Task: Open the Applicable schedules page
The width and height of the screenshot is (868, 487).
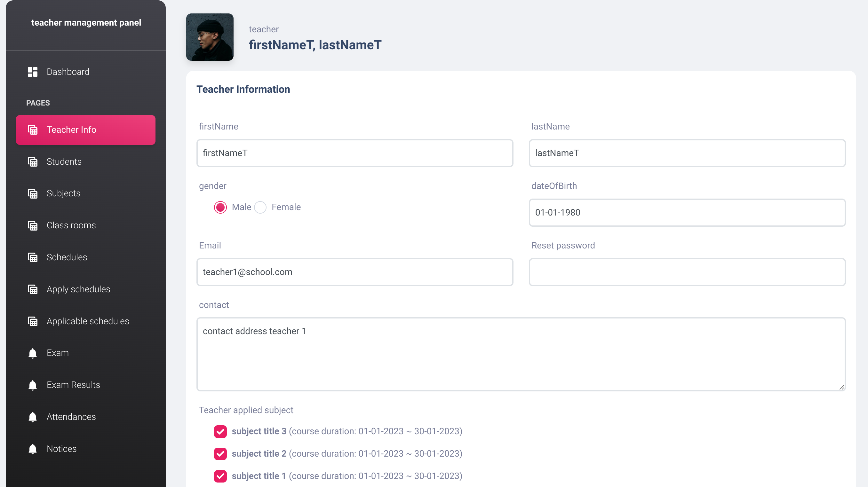Action: [x=88, y=321]
